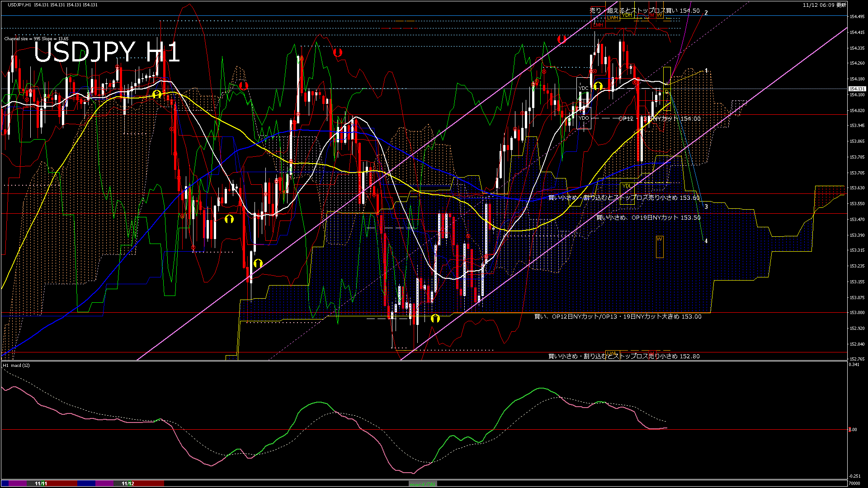This screenshot has height=488, width=868.
Task: Click the YDL yellow label marker
Action: (x=627, y=186)
